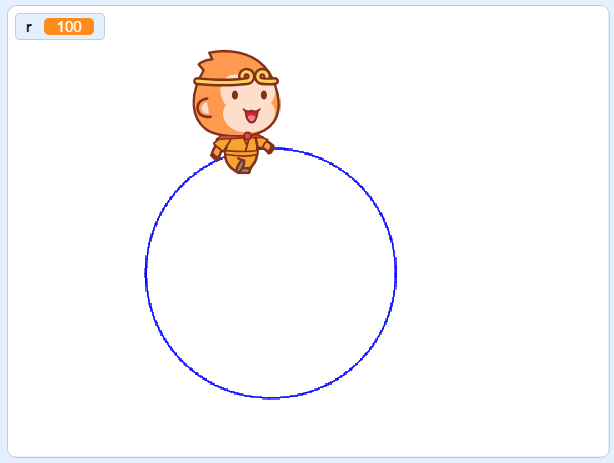Viewport: 614px width, 463px height.
Task: Click the monkey's eye nearest the ear
Action: pyautogui.click(x=235, y=95)
